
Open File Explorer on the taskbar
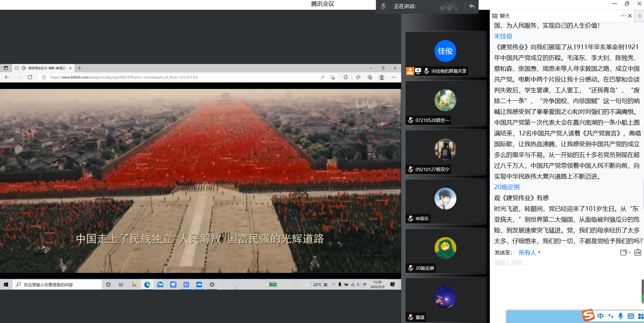(134, 285)
